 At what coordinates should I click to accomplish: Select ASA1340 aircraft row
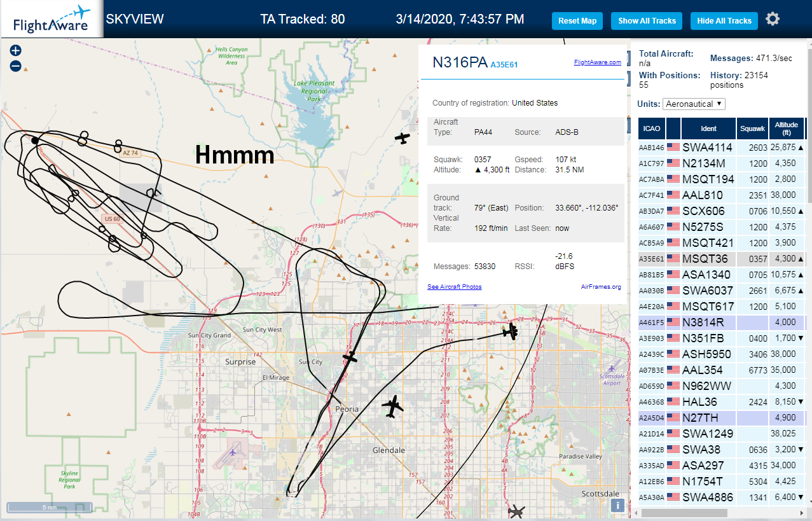tap(722, 275)
